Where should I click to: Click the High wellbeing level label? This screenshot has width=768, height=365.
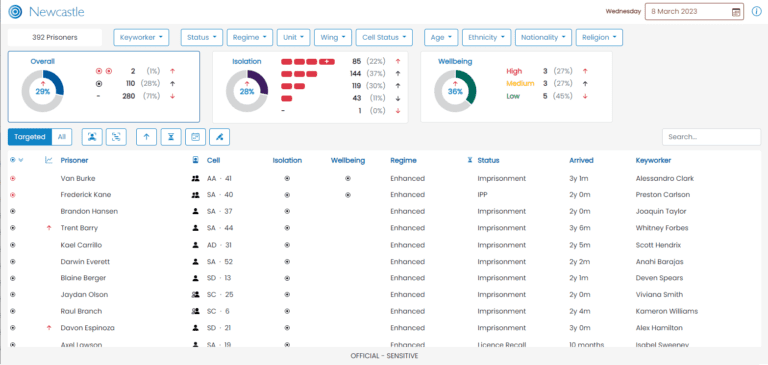(x=514, y=72)
